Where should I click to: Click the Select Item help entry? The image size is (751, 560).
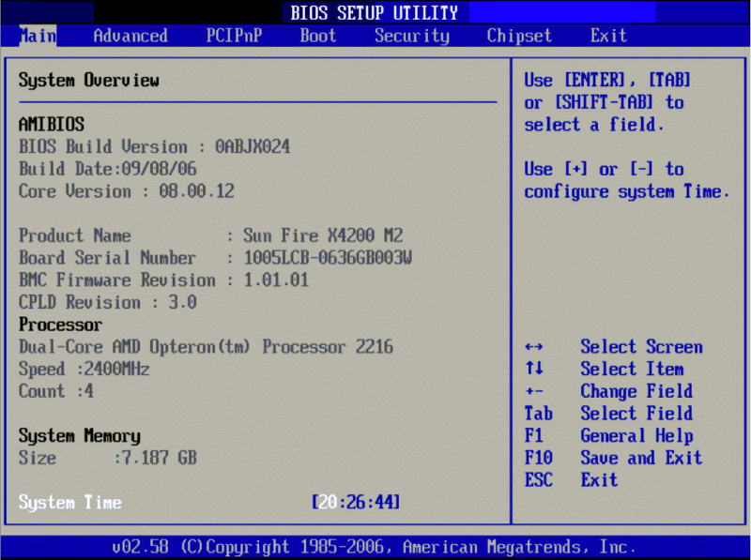(x=632, y=369)
